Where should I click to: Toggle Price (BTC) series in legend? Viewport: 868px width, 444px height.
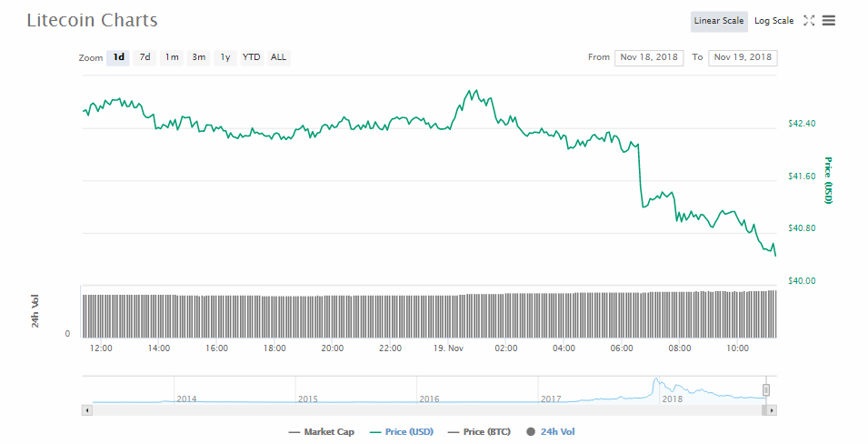click(x=479, y=432)
